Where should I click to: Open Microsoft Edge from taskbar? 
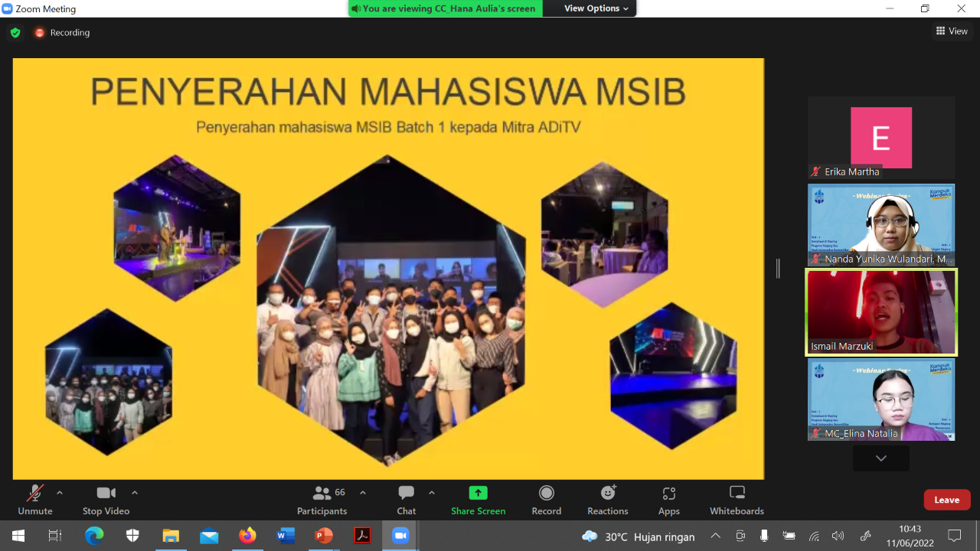pos(94,536)
